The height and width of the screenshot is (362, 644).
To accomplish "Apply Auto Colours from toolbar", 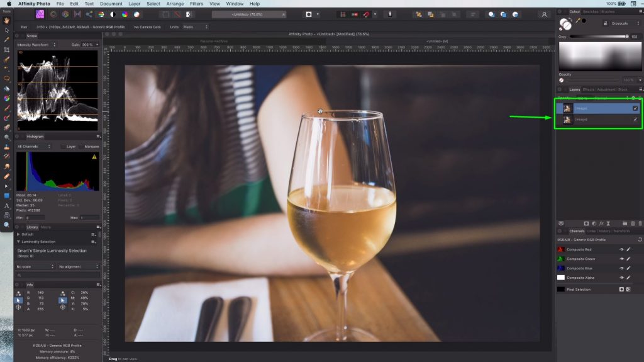I will click(x=125, y=14).
